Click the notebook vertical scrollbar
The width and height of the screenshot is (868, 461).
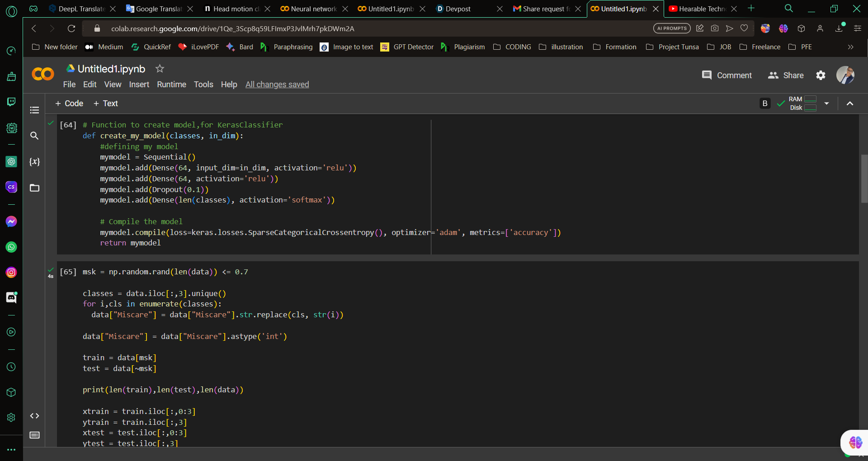[864, 179]
